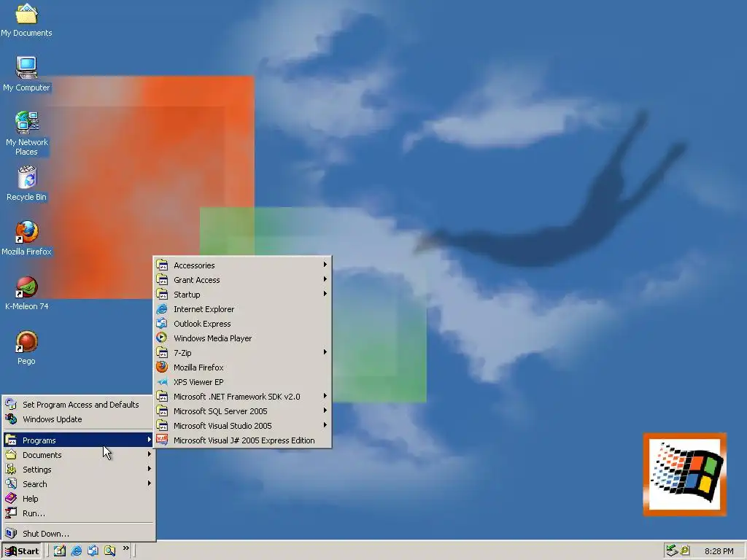This screenshot has height=560, width=747.
Task: Choose Shut Down... from Start menu
Action: (79, 533)
